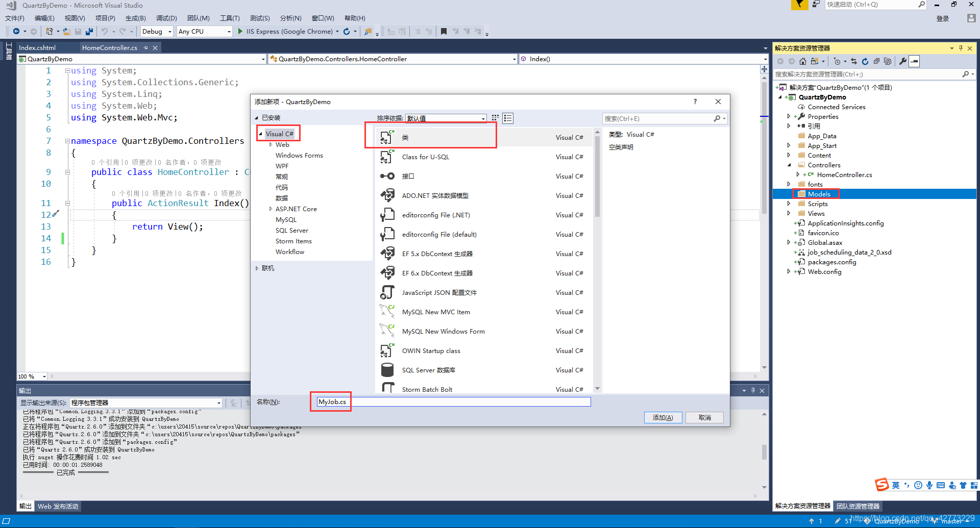The width and height of the screenshot is (980, 528).
Task: Open the Debug configuration dropdown
Action: 170,32
